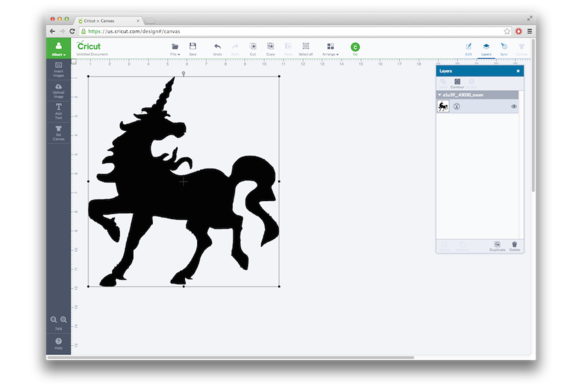580x388 pixels.
Task: Click the greyed-out Redo arrow
Action: 235,48
